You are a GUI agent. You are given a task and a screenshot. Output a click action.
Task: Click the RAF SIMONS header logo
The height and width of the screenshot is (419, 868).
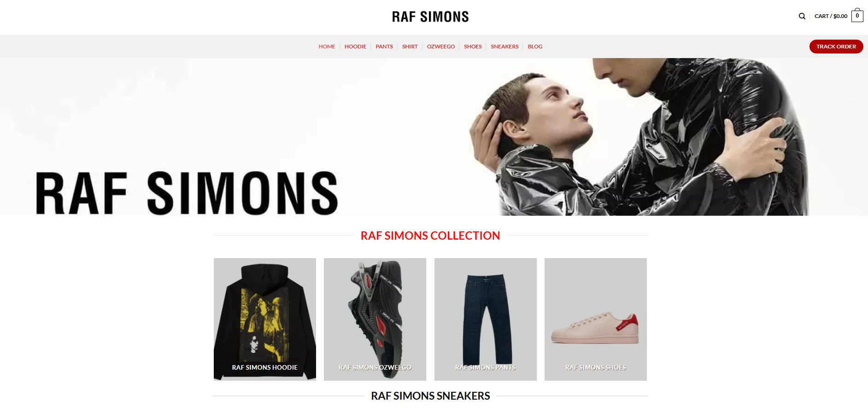click(430, 17)
